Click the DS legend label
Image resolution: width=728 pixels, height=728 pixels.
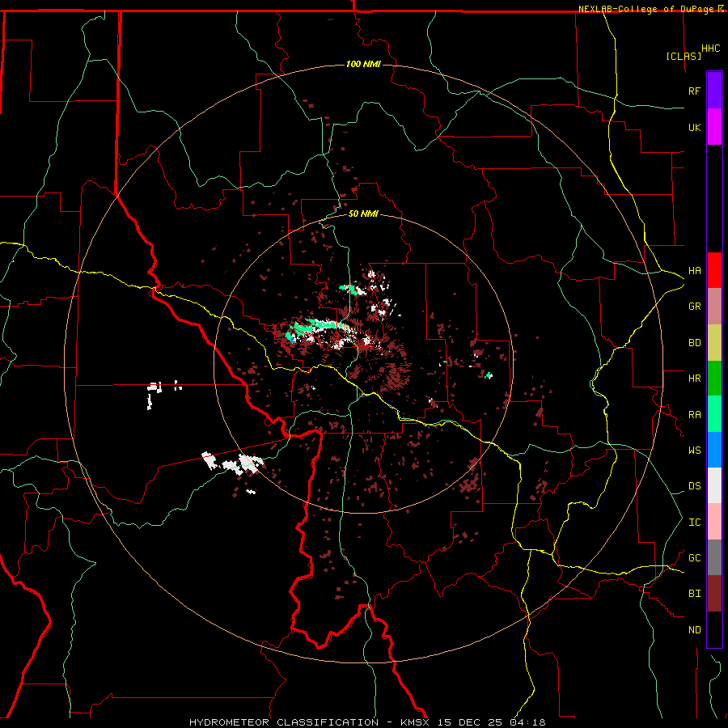point(695,485)
